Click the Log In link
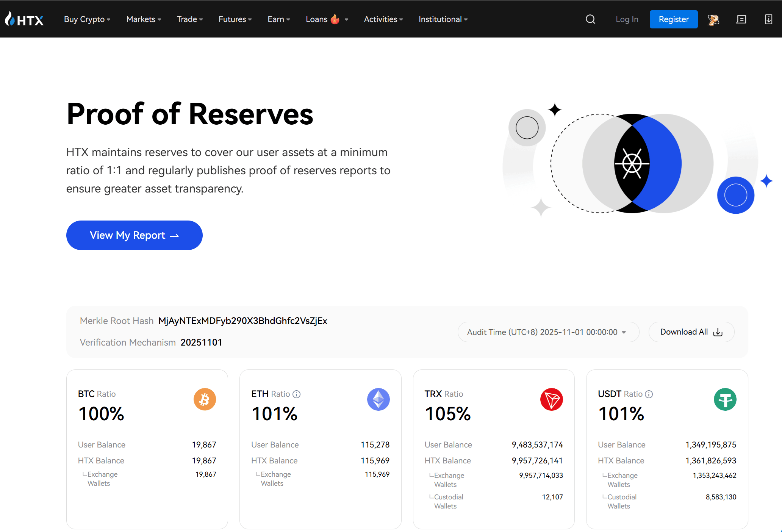The image size is (782, 532). click(x=627, y=19)
